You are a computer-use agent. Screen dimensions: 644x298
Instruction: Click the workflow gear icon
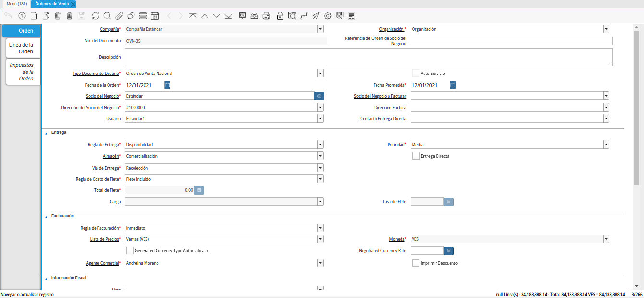pyautogui.click(x=328, y=16)
